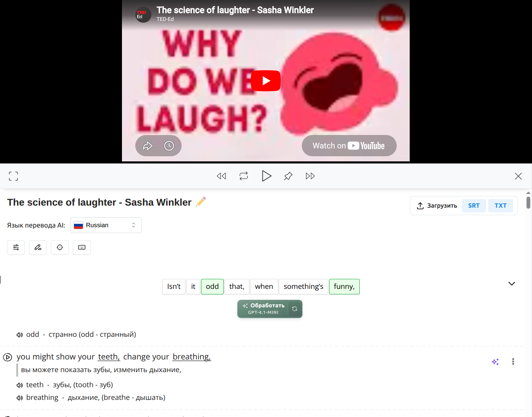Click the Обработать GPT-4.1-MINI button
The height and width of the screenshot is (417, 532).
pos(263,309)
